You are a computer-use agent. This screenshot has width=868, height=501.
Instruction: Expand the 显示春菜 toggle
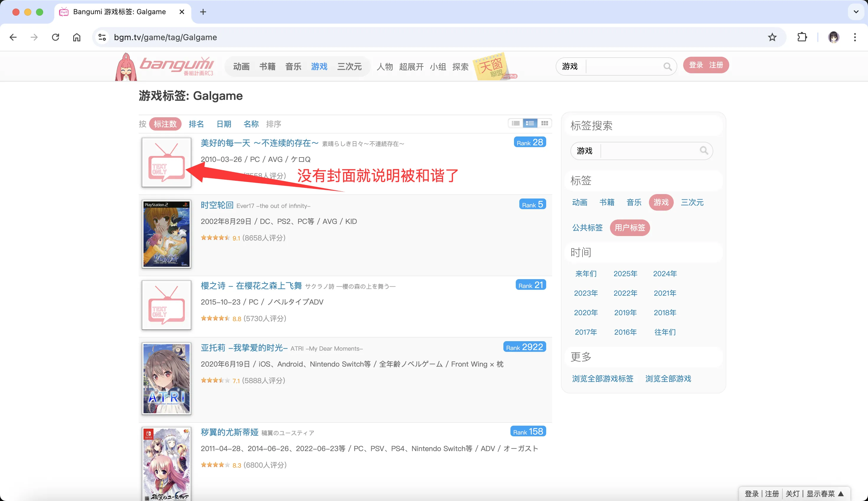click(825, 494)
